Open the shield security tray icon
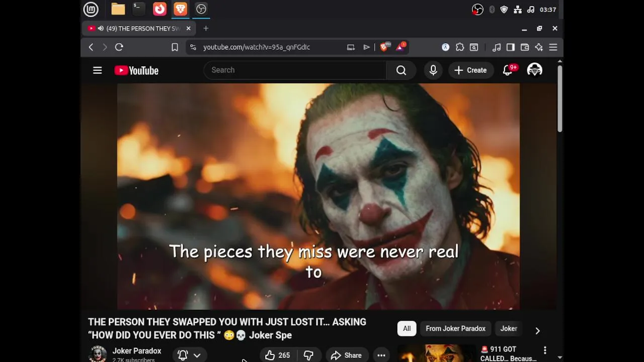Image resolution: width=644 pixels, height=362 pixels. 504,10
